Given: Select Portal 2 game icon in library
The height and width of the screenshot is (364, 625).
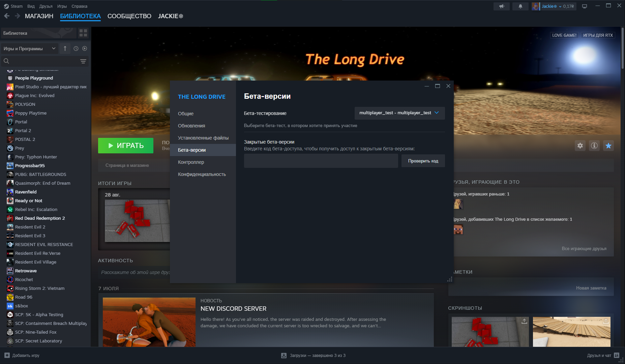Looking at the screenshot, I should (x=10, y=130).
